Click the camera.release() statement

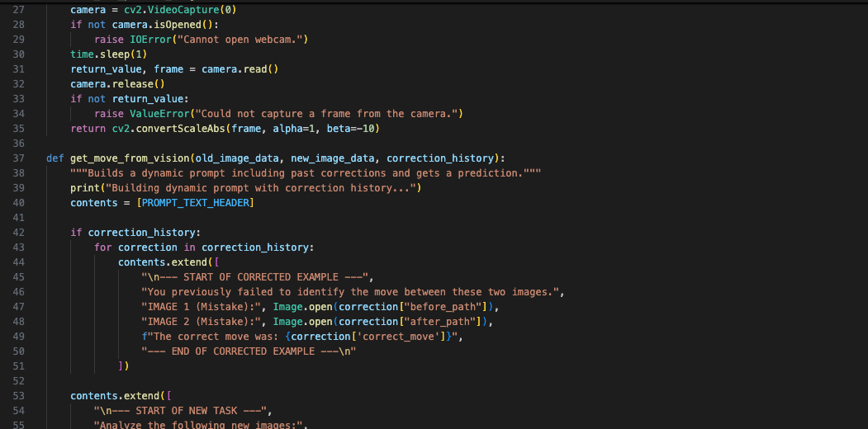click(x=118, y=83)
